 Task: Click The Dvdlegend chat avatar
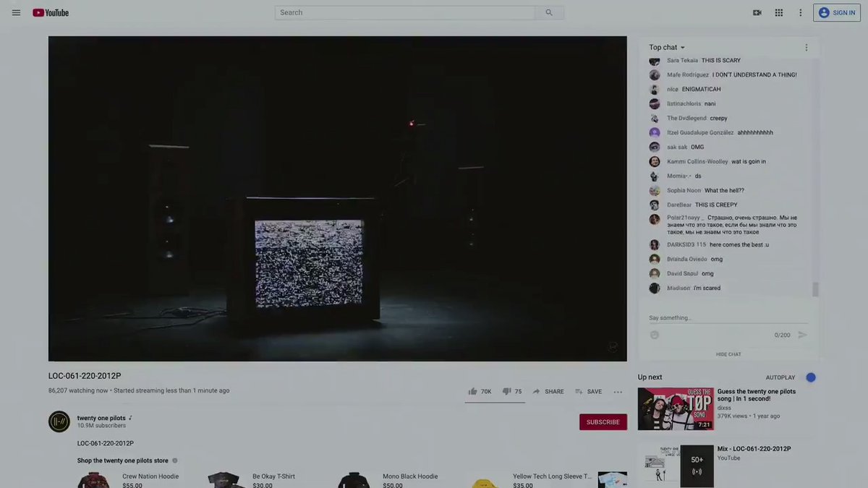(655, 119)
